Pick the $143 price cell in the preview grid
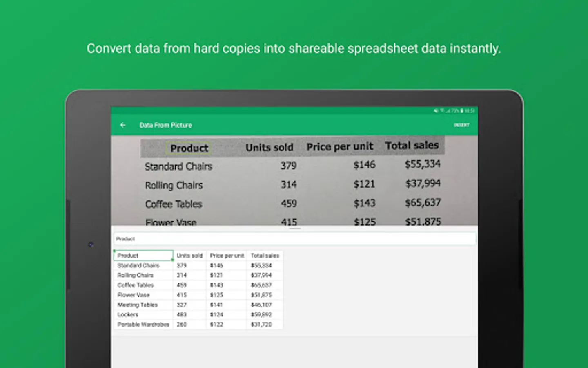The width and height of the screenshot is (588, 368). tap(227, 285)
